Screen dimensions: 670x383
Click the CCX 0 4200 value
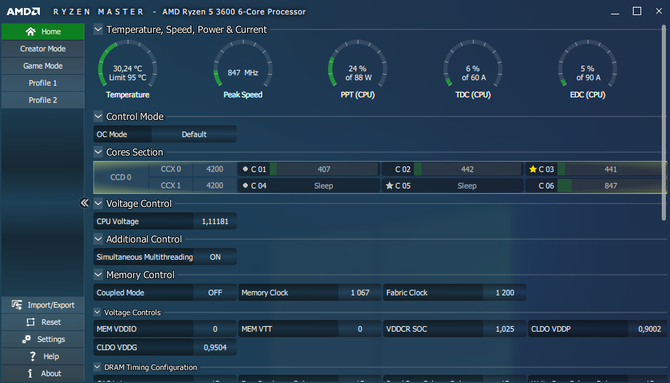coord(215,169)
